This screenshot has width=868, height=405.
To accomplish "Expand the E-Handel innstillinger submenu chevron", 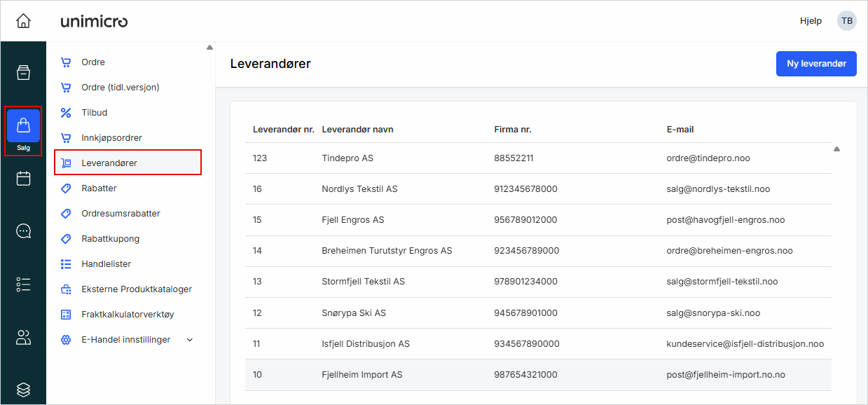I will [189, 339].
